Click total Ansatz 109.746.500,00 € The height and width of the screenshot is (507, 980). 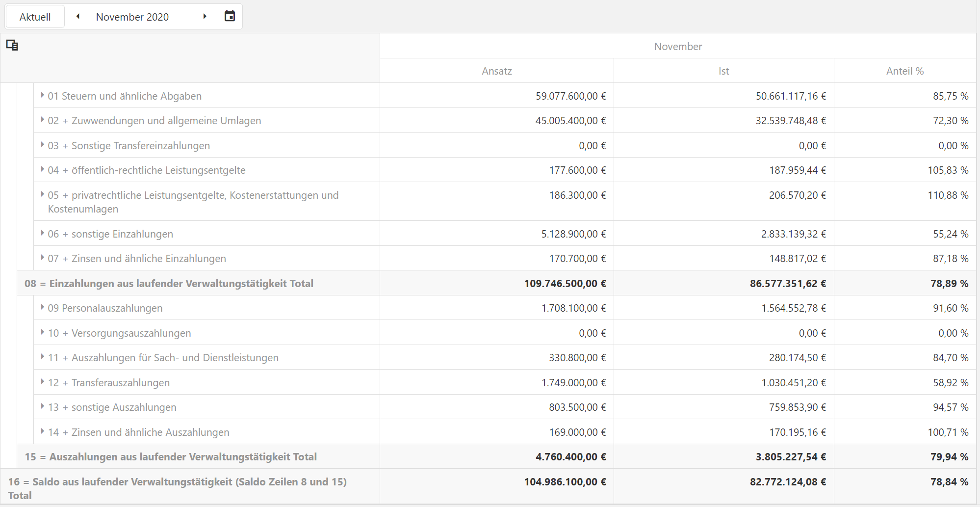[565, 283]
